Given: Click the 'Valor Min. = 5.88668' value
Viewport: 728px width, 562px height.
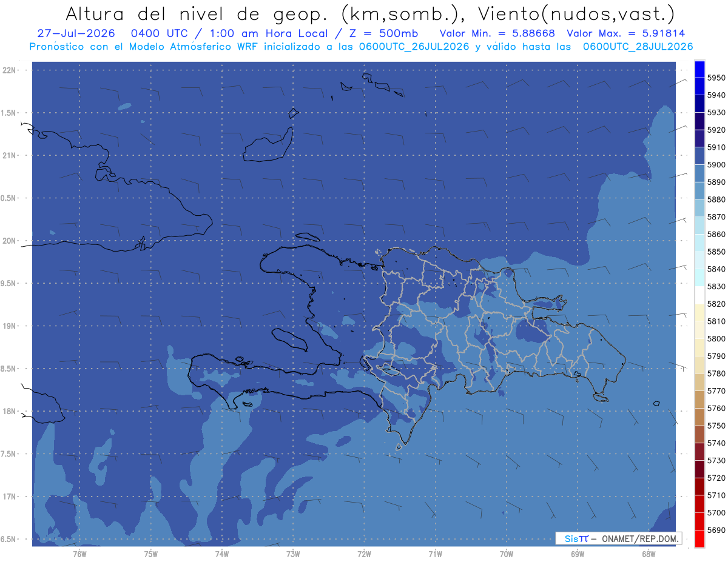Looking at the screenshot, I should coord(497,33).
